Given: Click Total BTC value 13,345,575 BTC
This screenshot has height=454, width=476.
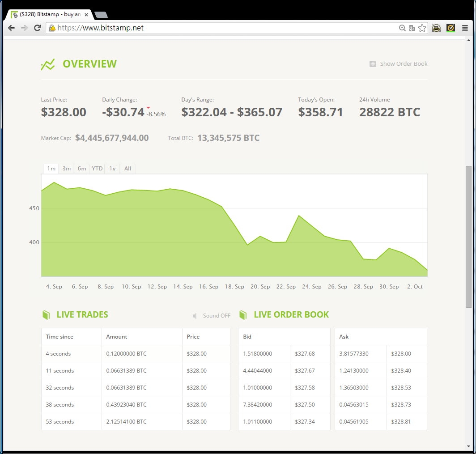Looking at the screenshot, I should coord(228,138).
